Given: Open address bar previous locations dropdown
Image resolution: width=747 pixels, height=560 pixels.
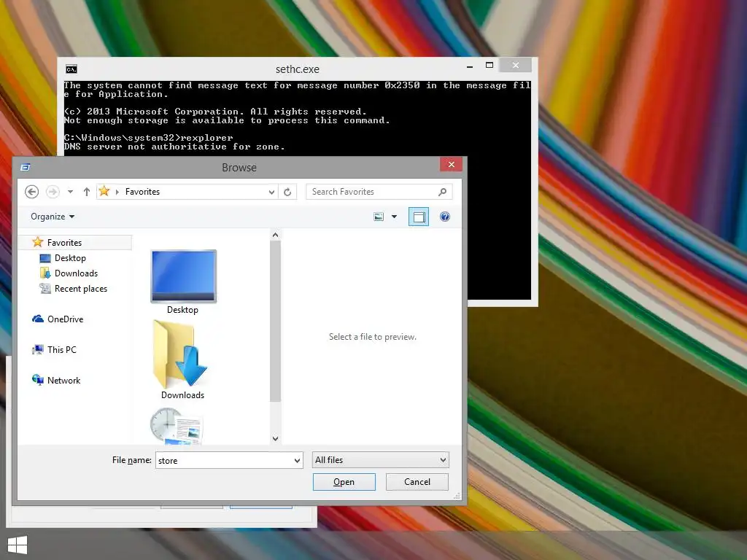Looking at the screenshot, I should coord(271,192).
